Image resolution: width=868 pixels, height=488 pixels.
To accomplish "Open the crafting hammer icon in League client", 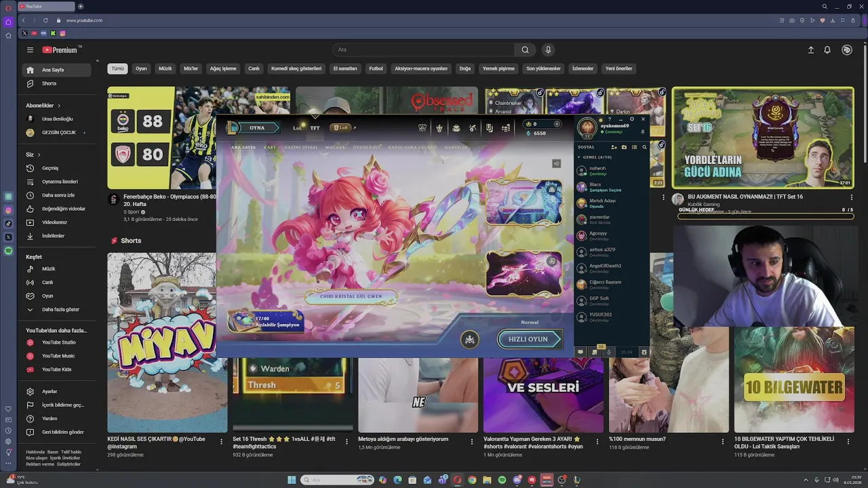I will (x=473, y=128).
